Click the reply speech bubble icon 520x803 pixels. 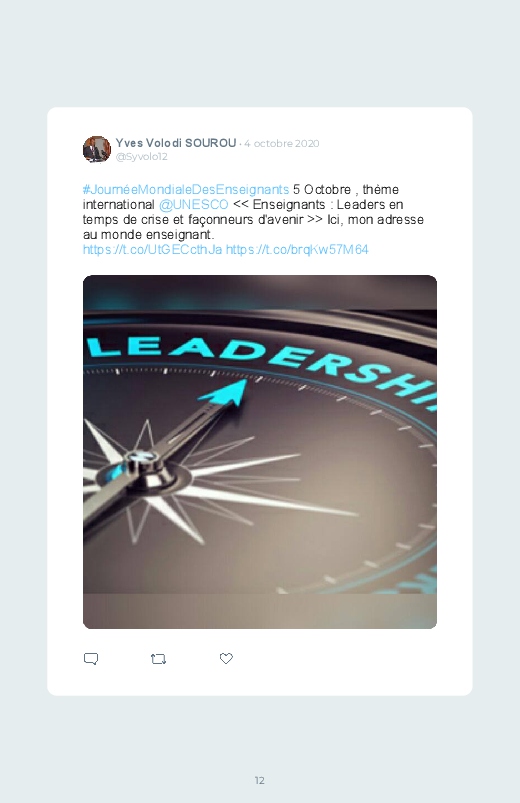(91, 659)
